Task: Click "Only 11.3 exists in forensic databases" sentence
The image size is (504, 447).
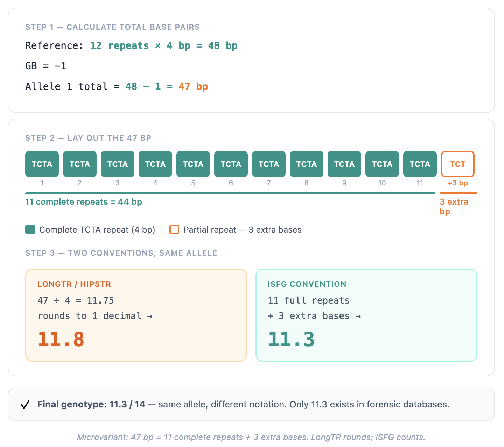Action: (x=369, y=405)
